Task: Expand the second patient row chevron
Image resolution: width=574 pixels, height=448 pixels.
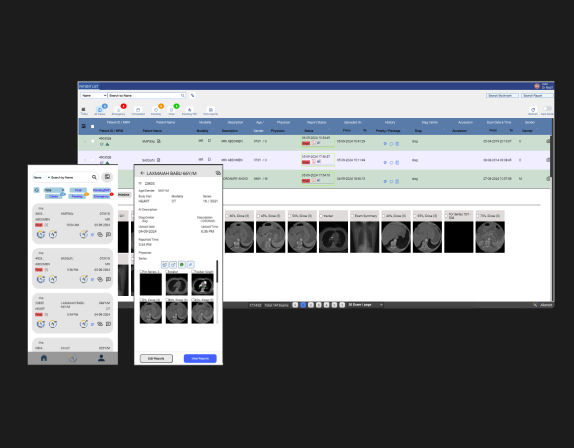Action: click(85, 160)
